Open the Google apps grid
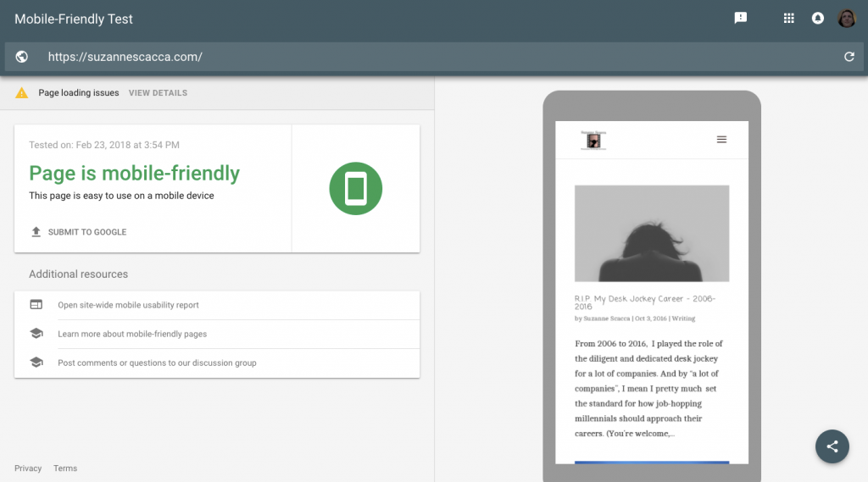The image size is (868, 482). 789,19
